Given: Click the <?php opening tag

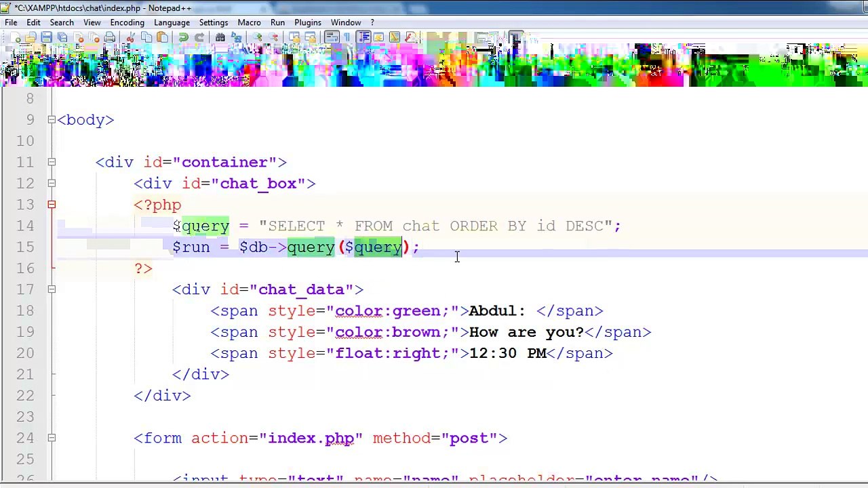Looking at the screenshot, I should (157, 205).
